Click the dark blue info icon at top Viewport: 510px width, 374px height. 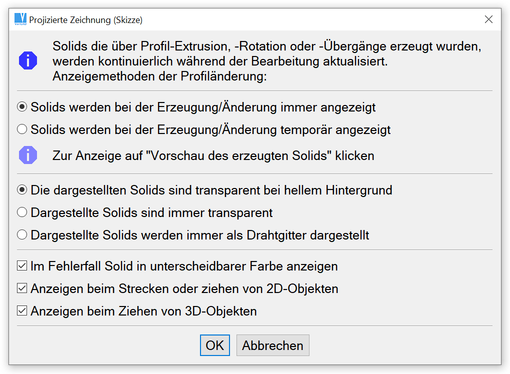[x=28, y=61]
